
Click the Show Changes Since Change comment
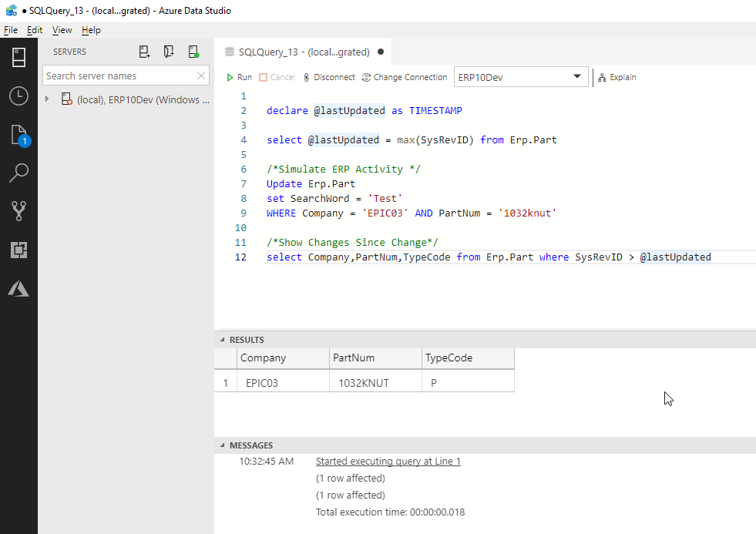[x=352, y=243]
